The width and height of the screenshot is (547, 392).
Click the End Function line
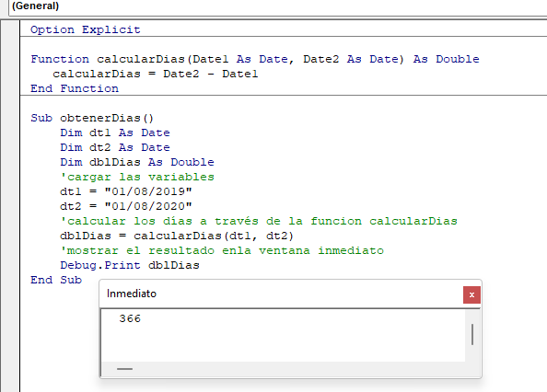point(75,88)
